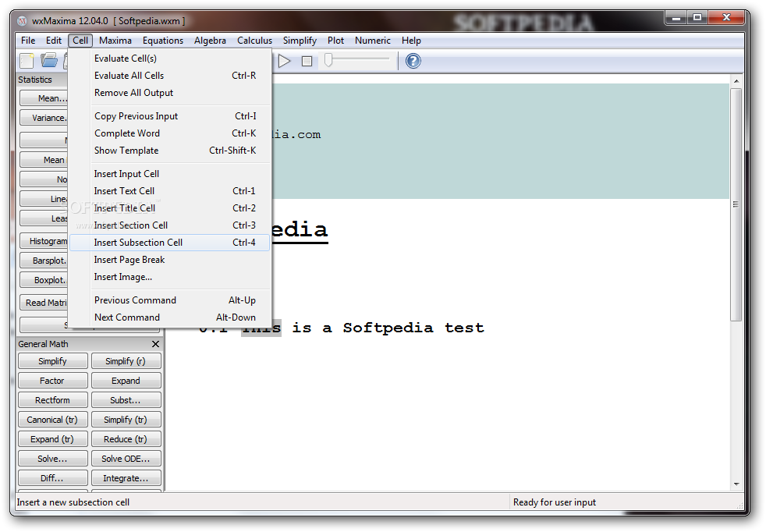Select Next Command entry
The width and height of the screenshot is (766, 532).
(x=169, y=317)
